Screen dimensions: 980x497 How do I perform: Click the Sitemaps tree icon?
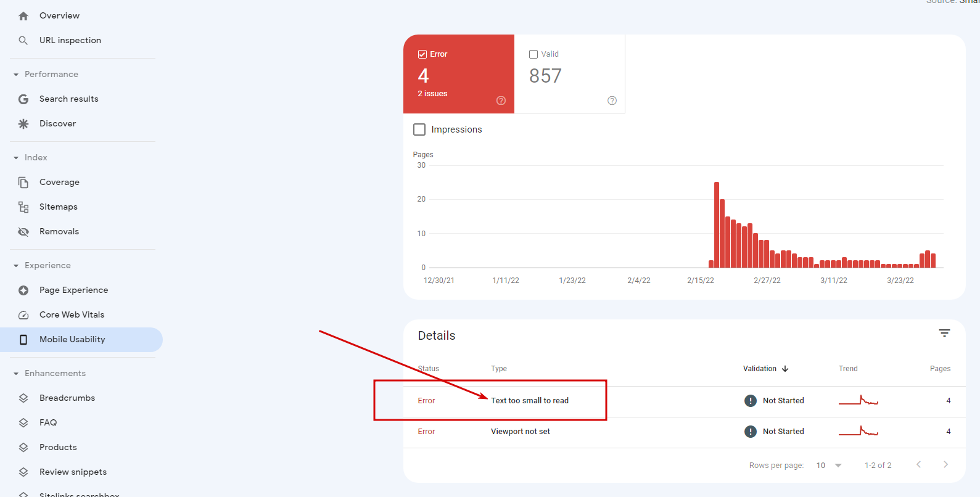tap(23, 207)
